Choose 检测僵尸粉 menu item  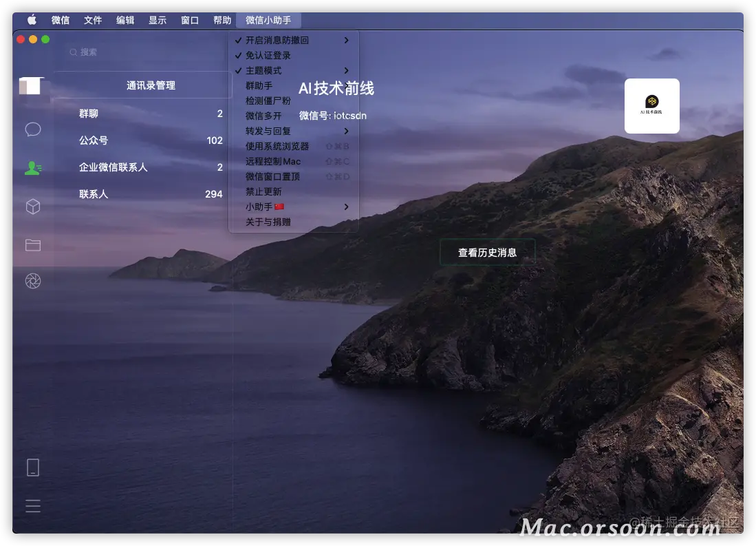tap(293, 101)
